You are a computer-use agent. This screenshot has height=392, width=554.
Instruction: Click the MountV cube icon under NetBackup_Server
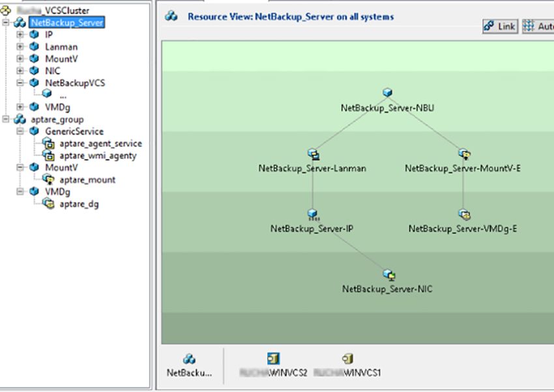coord(34,59)
